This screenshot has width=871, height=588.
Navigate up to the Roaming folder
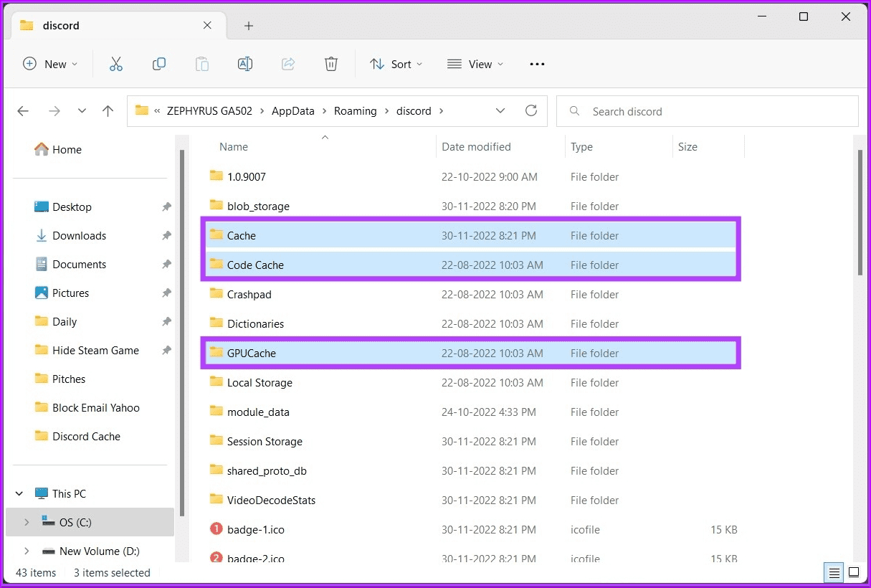point(108,110)
